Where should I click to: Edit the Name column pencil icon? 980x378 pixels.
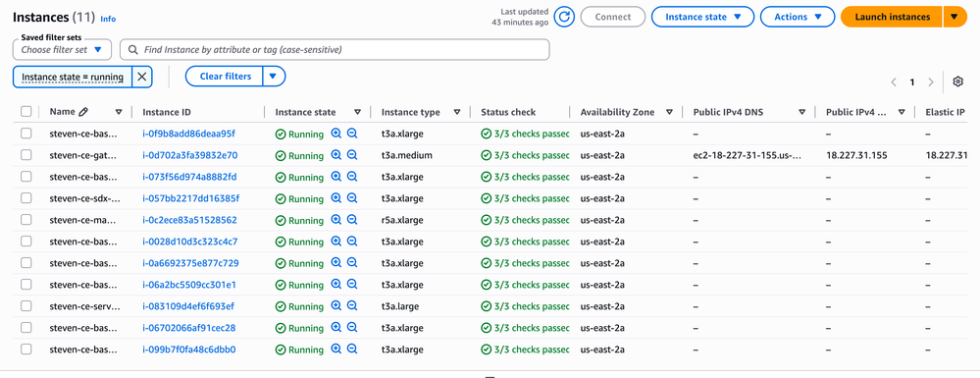pyautogui.click(x=83, y=112)
